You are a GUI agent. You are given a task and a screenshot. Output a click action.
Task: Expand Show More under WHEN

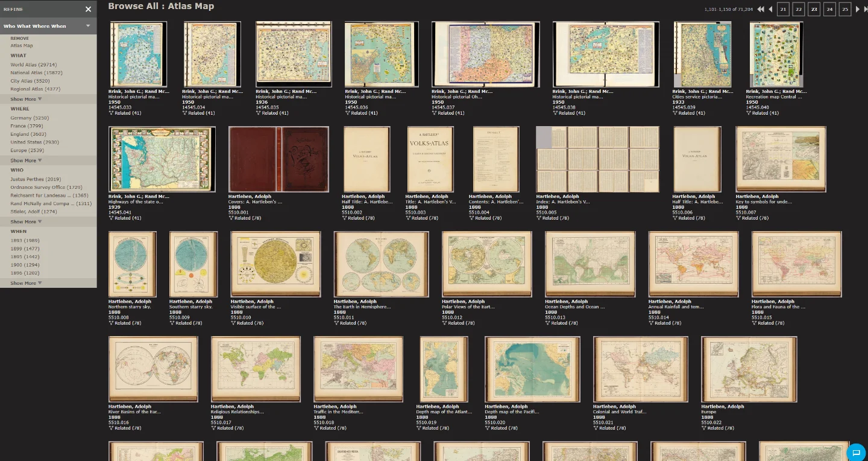(x=26, y=283)
